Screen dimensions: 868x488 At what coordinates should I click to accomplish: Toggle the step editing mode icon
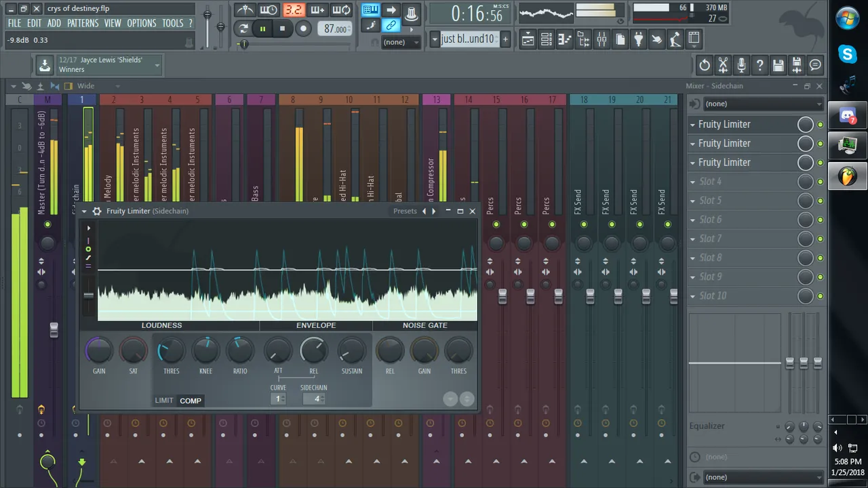[x=370, y=26]
